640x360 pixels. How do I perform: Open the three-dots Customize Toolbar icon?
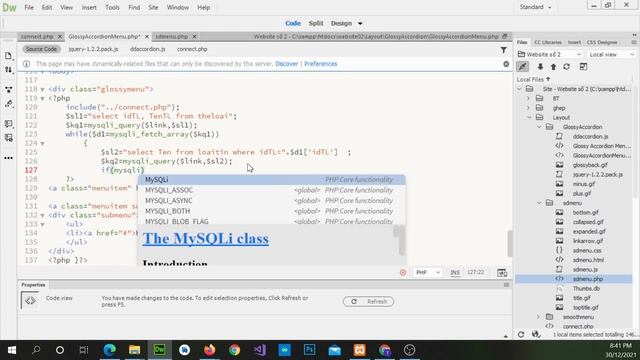[x=8, y=158]
